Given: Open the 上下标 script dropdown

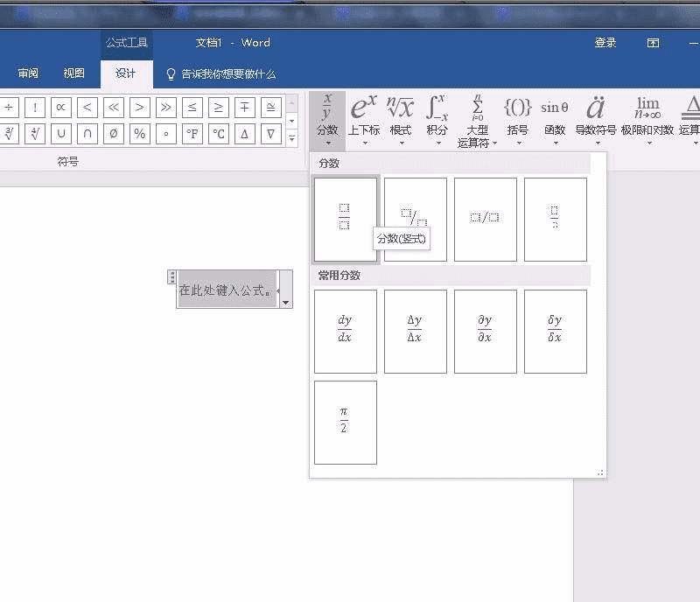Looking at the screenshot, I should pos(364,120).
